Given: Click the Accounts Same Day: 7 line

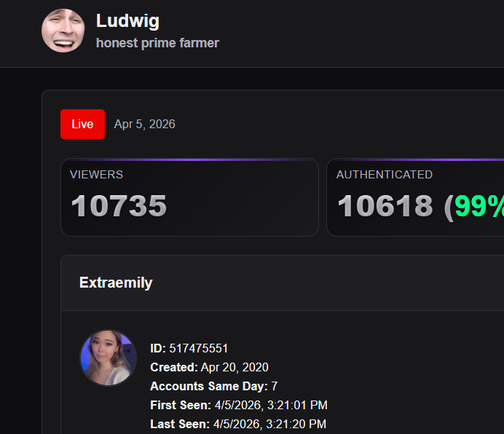Looking at the screenshot, I should pos(213,386).
